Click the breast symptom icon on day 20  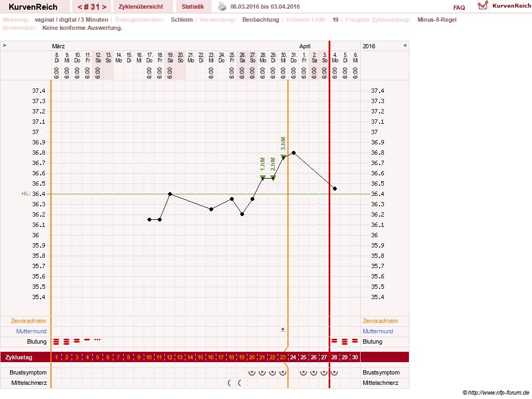252,372
